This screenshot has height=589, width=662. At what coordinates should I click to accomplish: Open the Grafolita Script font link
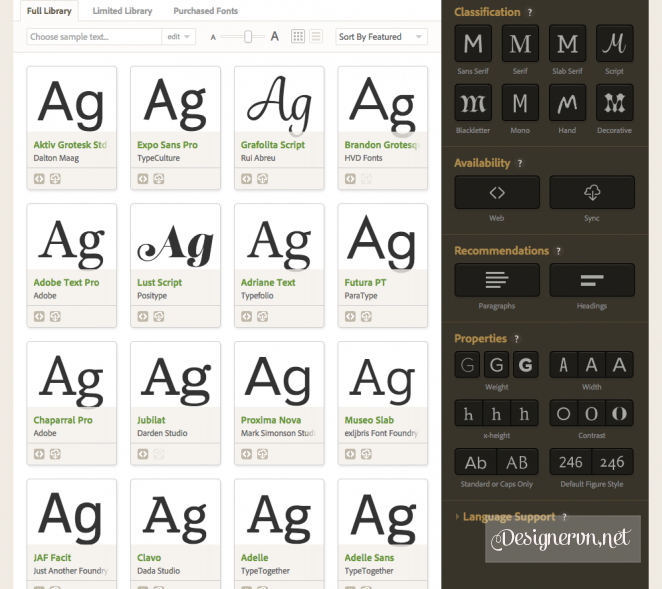(x=273, y=145)
